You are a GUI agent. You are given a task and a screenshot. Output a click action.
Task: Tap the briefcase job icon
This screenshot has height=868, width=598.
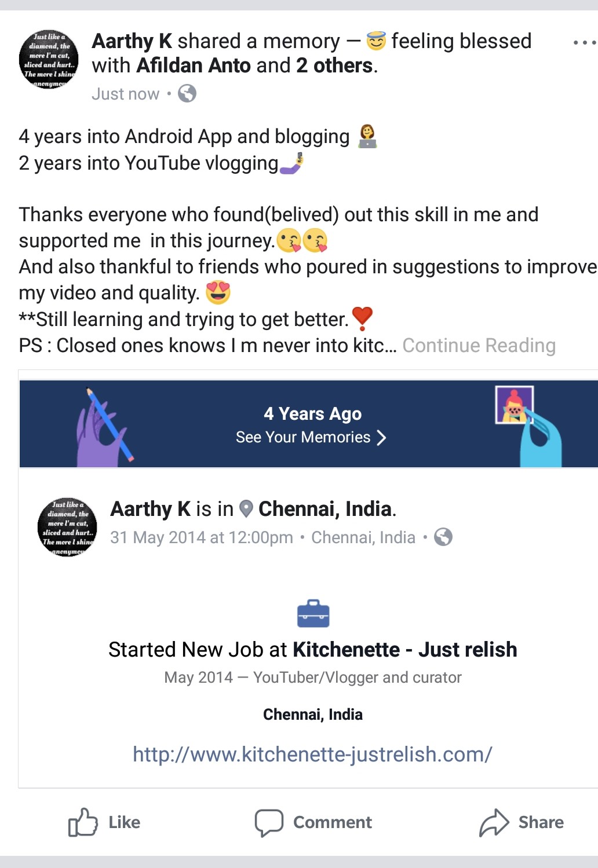tap(313, 614)
